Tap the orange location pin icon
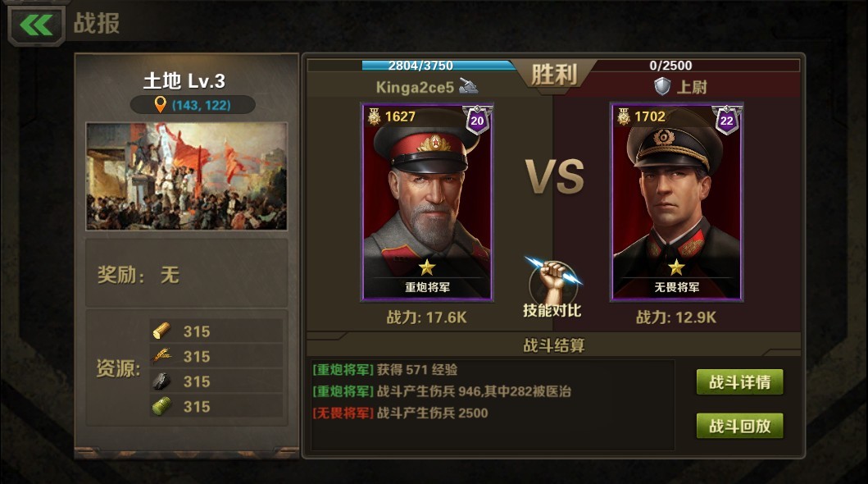The image size is (868, 484). click(160, 104)
